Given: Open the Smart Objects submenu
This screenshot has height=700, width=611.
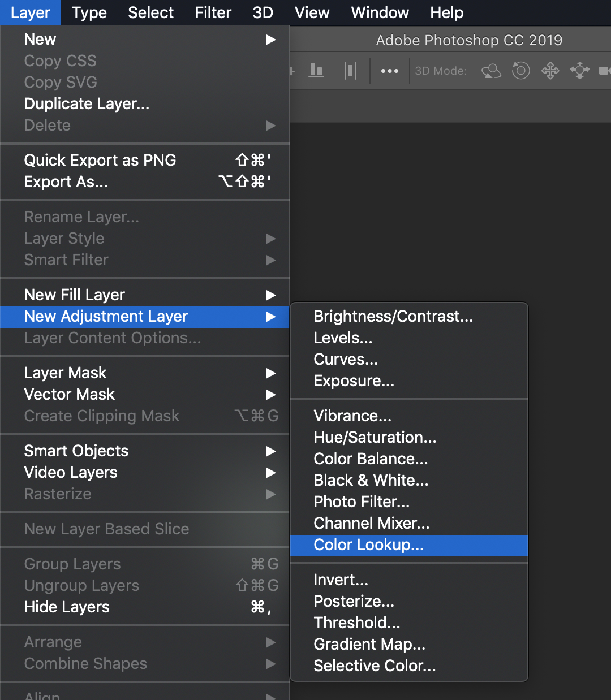Looking at the screenshot, I should point(270,451).
